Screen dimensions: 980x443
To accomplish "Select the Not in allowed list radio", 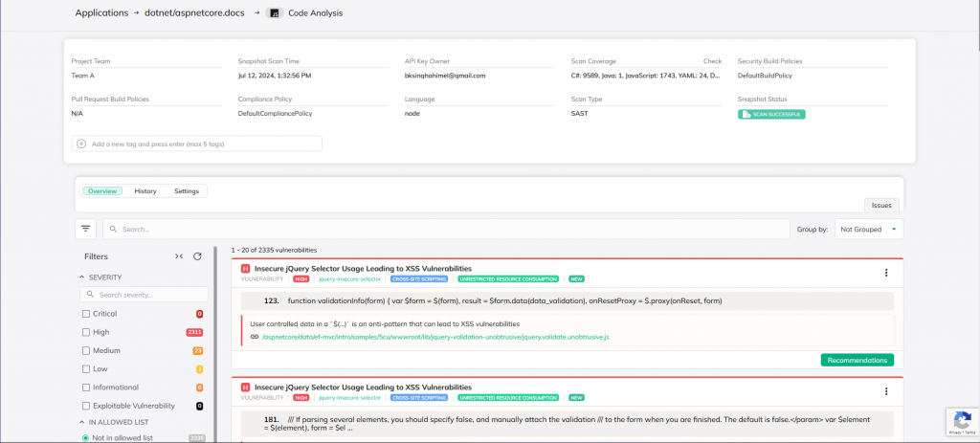I will tap(85, 437).
